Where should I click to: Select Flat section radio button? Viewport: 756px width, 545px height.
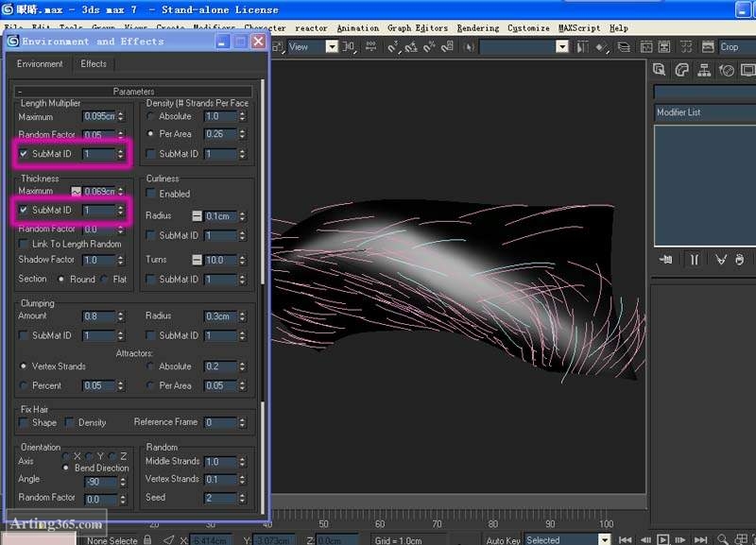104,279
